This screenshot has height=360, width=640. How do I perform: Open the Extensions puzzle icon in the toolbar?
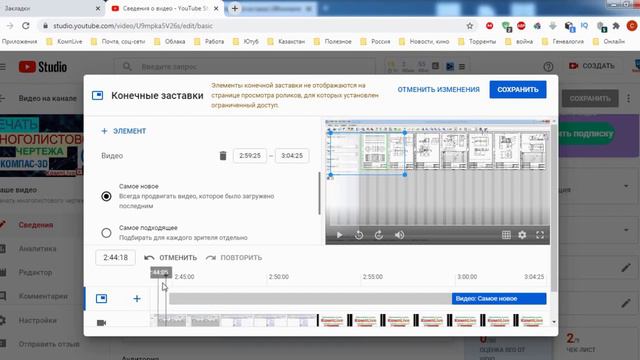tap(616, 26)
